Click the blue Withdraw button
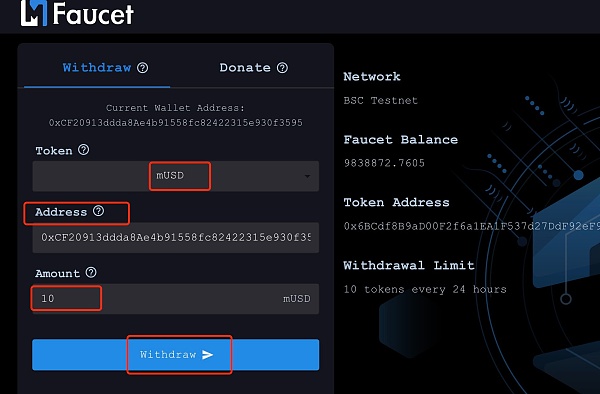 176,355
